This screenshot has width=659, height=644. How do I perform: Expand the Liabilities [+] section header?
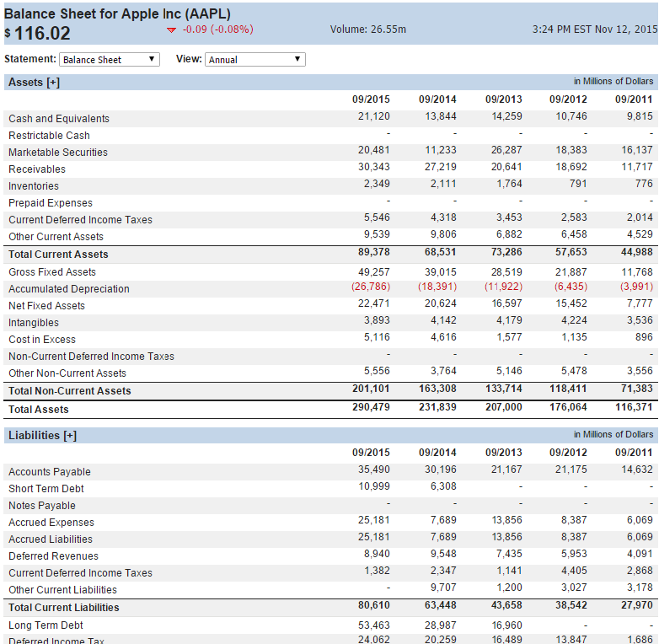(42, 435)
